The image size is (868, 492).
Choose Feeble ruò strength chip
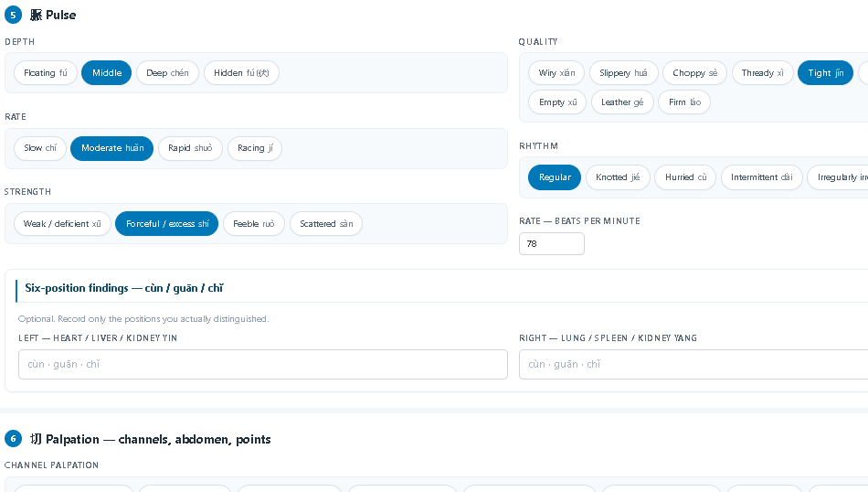(x=253, y=224)
